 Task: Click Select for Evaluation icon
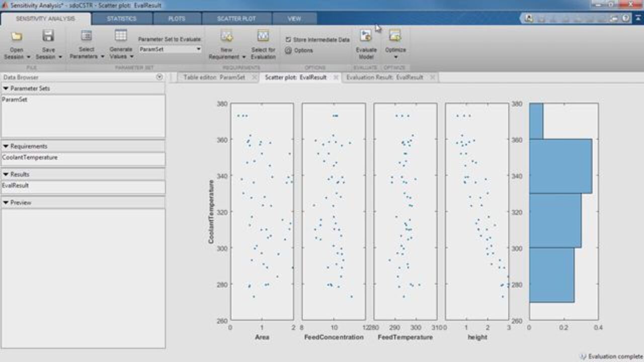(263, 36)
